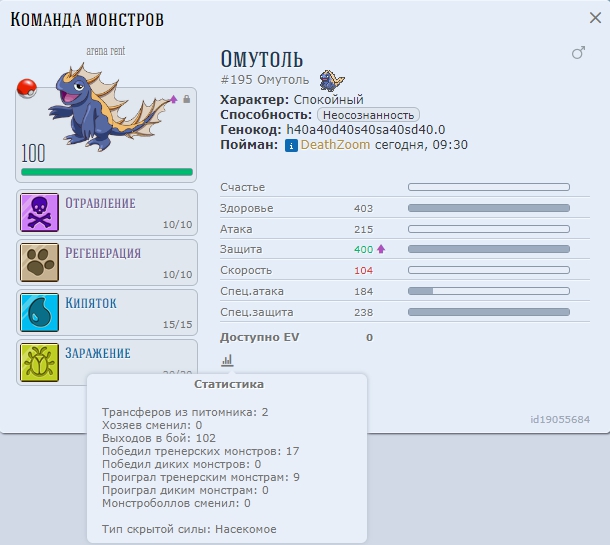
Task: Click the Доступно EV label
Action: click(259, 337)
